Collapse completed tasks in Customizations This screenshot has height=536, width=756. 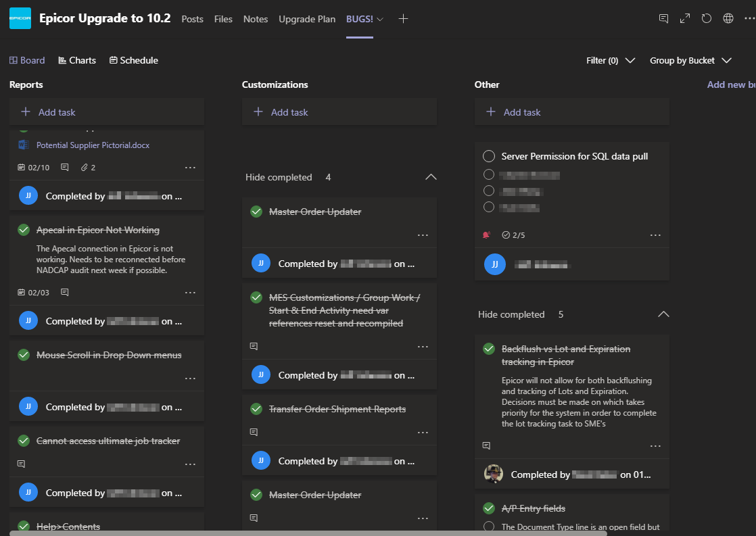[431, 177]
